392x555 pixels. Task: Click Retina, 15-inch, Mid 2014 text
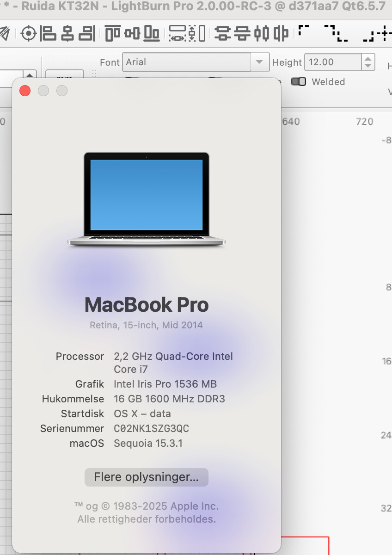pyautogui.click(x=146, y=325)
